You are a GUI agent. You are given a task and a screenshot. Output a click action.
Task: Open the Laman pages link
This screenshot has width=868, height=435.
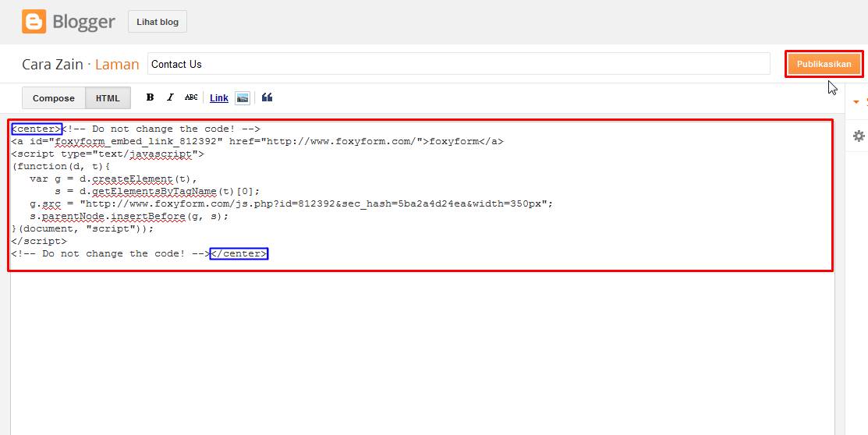tap(117, 64)
